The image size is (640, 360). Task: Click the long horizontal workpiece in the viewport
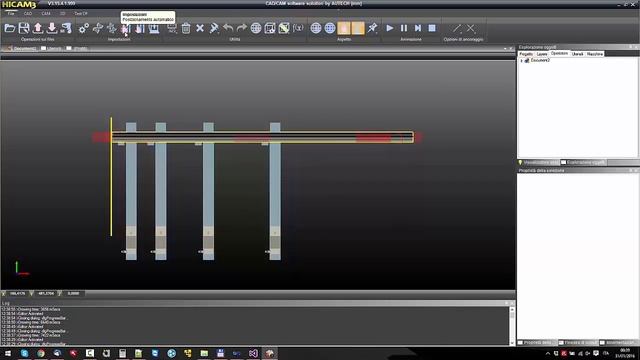[x=262, y=137]
